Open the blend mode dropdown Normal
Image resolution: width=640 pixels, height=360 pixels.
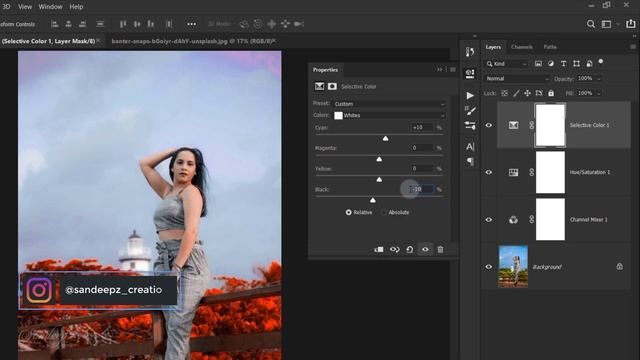tap(517, 78)
